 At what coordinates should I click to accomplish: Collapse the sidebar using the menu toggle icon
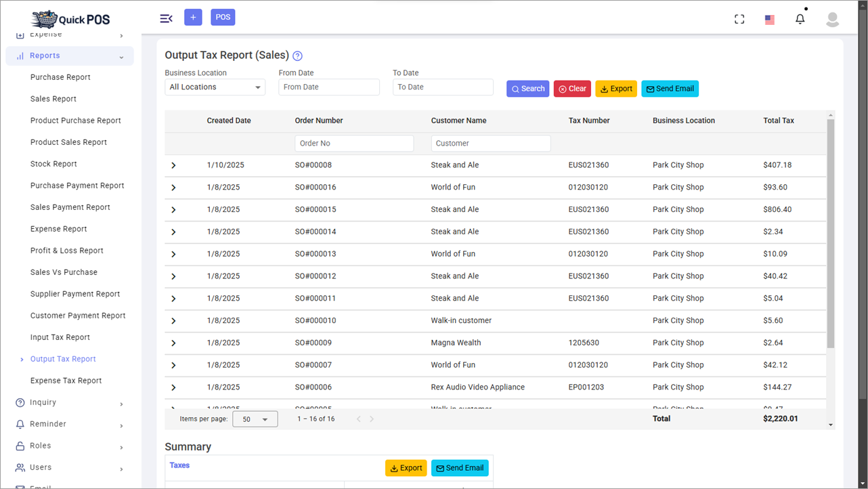166,18
